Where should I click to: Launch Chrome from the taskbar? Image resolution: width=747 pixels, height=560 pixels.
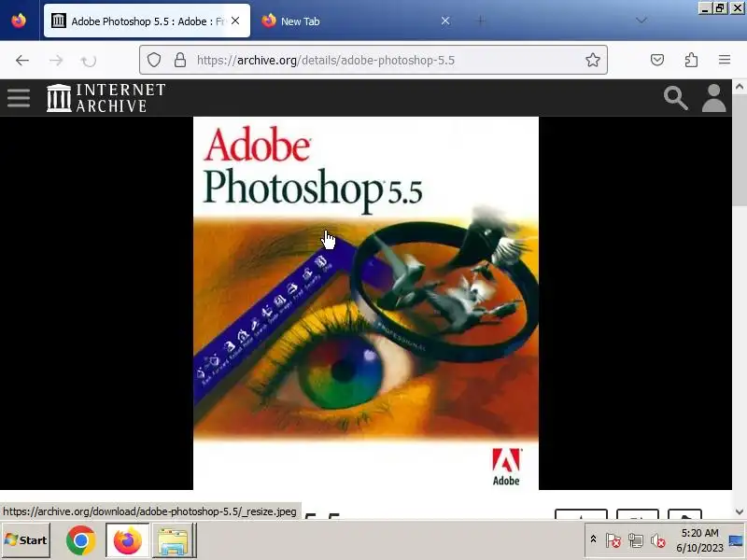pyautogui.click(x=81, y=540)
